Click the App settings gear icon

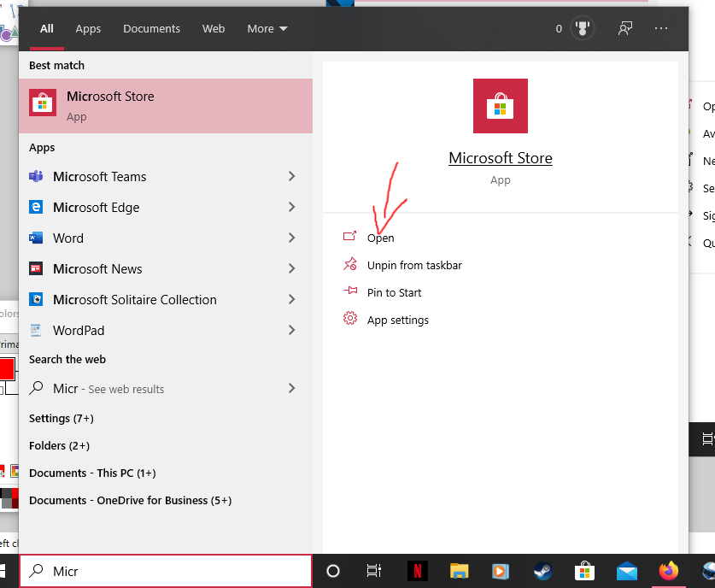350,318
